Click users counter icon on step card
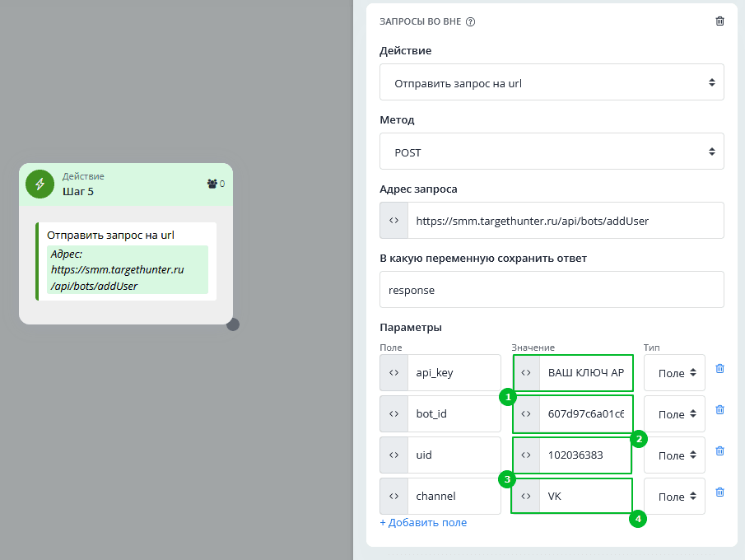 212,184
